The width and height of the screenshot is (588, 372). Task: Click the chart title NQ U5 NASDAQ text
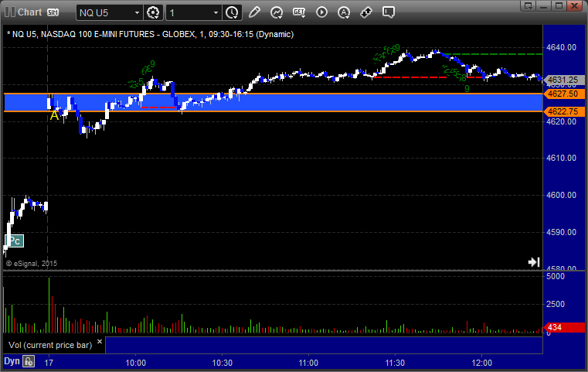[151, 34]
